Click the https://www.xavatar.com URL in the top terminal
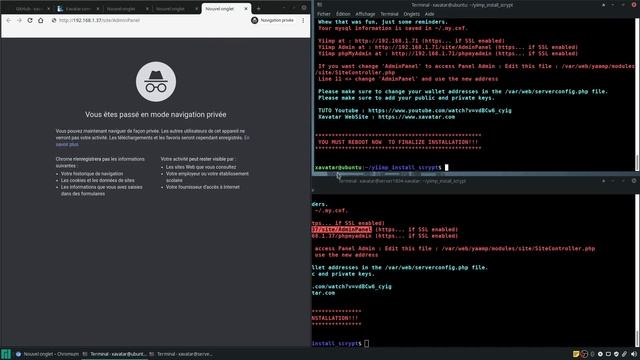640x360 pixels. [416, 117]
